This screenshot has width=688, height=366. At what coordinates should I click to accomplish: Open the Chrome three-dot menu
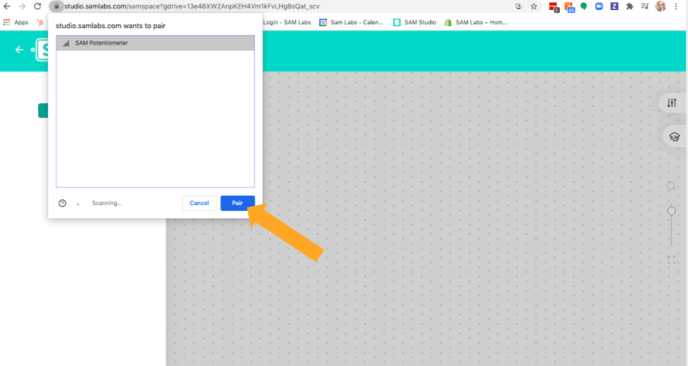(x=676, y=6)
